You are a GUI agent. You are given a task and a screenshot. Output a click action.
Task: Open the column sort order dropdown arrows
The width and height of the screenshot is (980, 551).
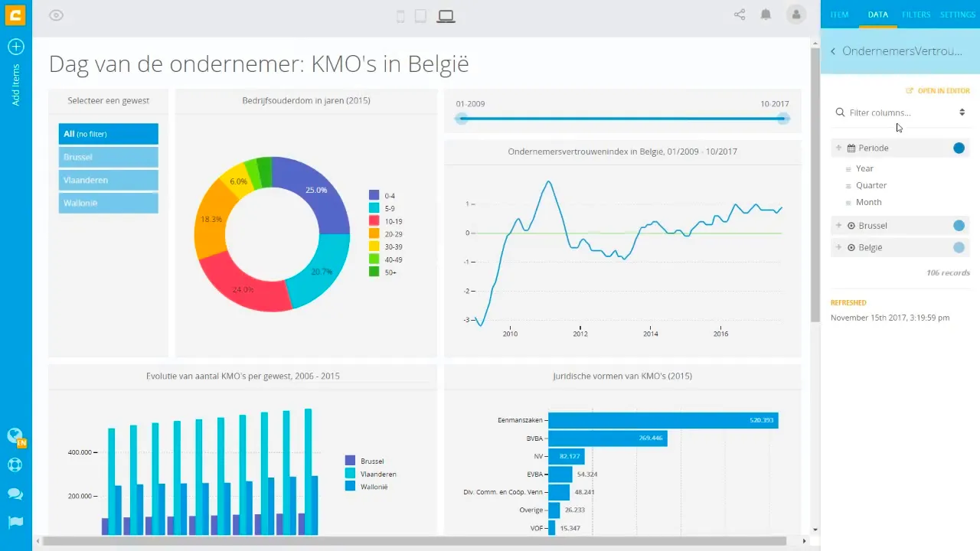(x=962, y=112)
